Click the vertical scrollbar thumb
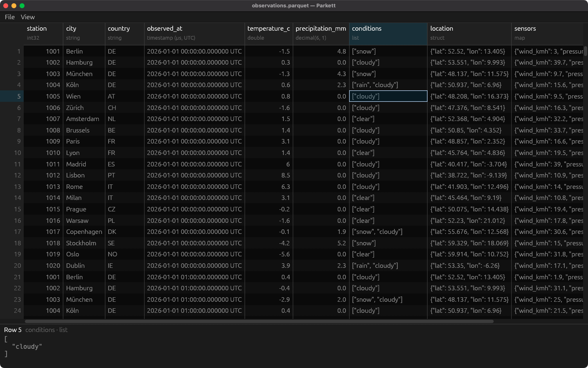The image size is (588, 368). coord(586,51)
